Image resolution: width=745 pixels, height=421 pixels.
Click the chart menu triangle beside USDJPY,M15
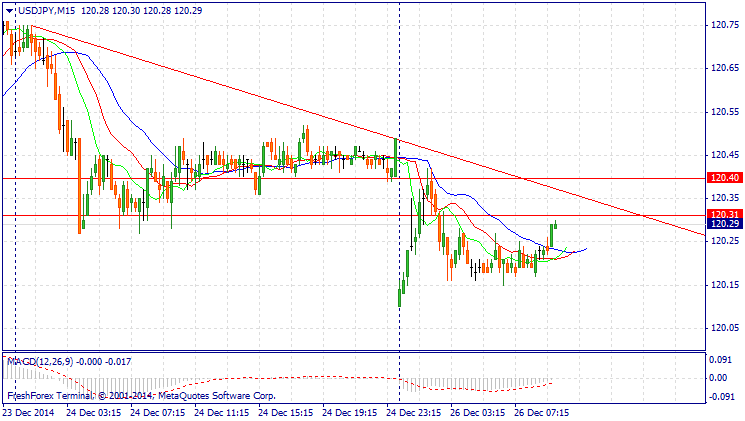point(10,11)
